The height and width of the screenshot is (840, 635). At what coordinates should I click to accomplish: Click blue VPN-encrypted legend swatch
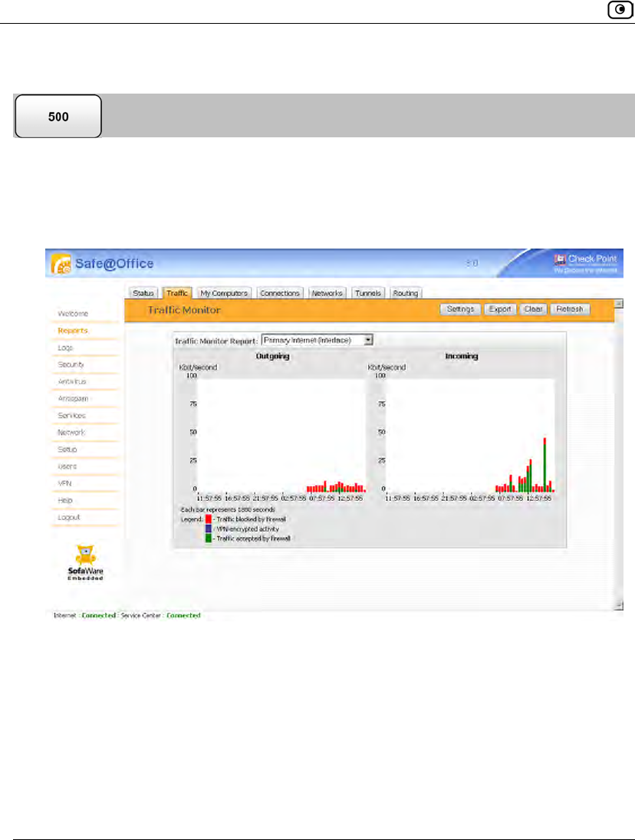[209, 529]
